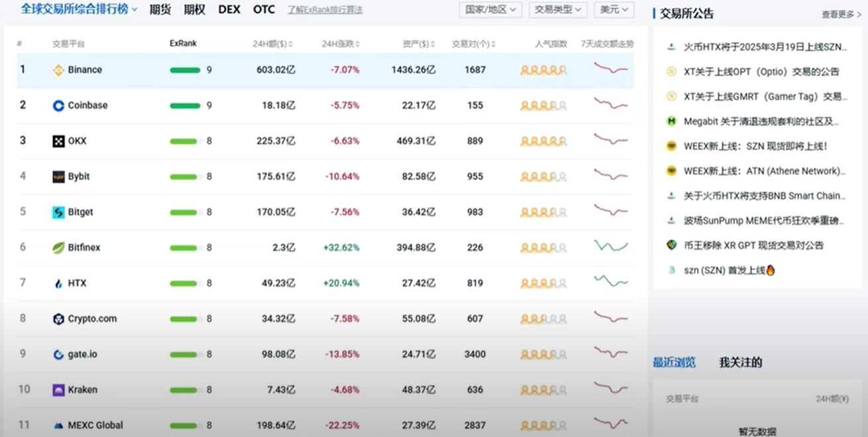Click icon beside XT关于上线OPT announcement
868x437 pixels.
click(x=671, y=72)
